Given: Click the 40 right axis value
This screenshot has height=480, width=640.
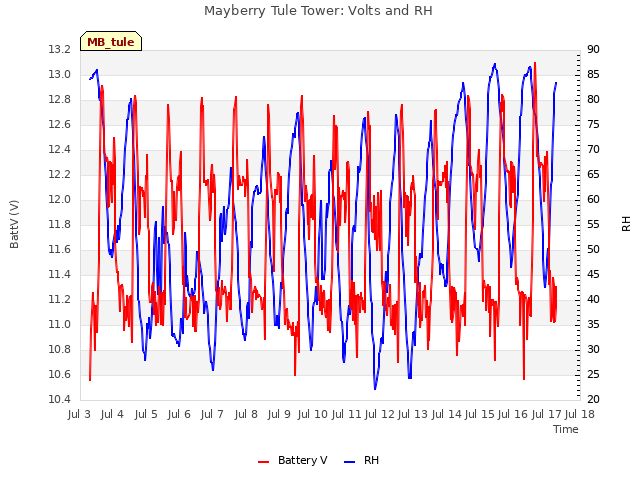Looking at the screenshot, I should (x=593, y=300).
